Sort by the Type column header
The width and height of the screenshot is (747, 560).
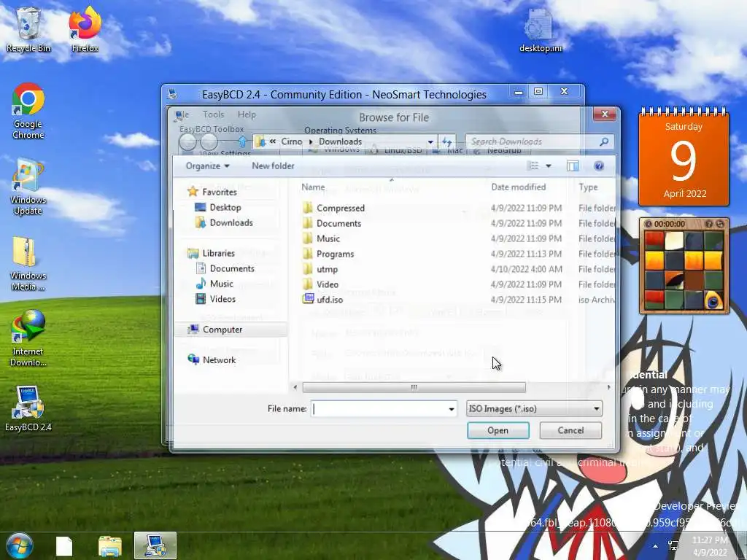588,187
